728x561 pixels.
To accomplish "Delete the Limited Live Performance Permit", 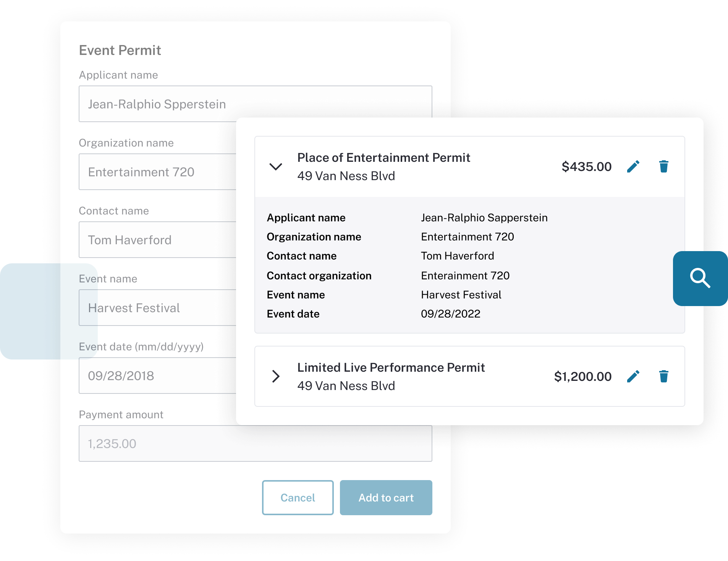I will tap(663, 376).
